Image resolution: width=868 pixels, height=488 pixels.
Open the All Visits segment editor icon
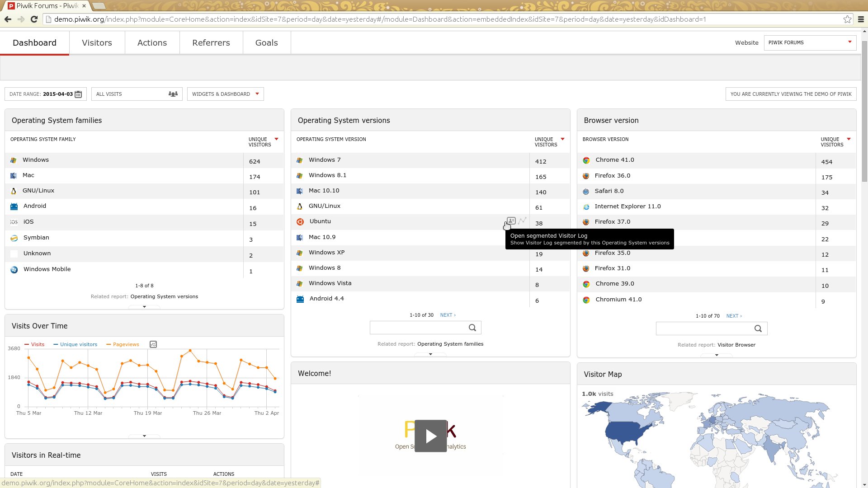(x=173, y=94)
